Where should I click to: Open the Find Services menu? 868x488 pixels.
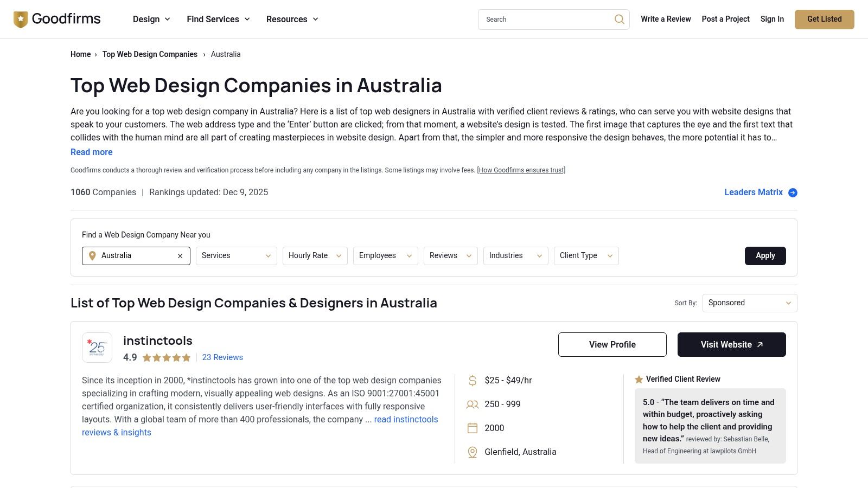point(218,20)
